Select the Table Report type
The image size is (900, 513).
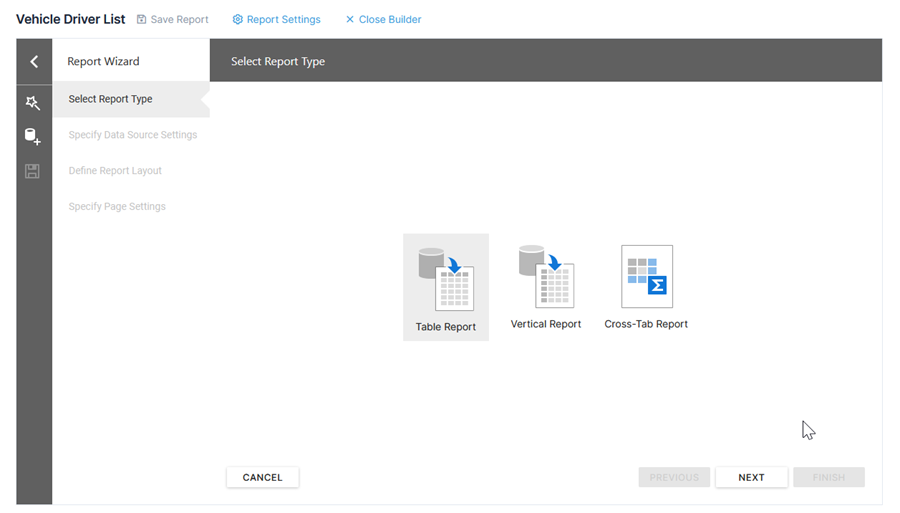[446, 287]
